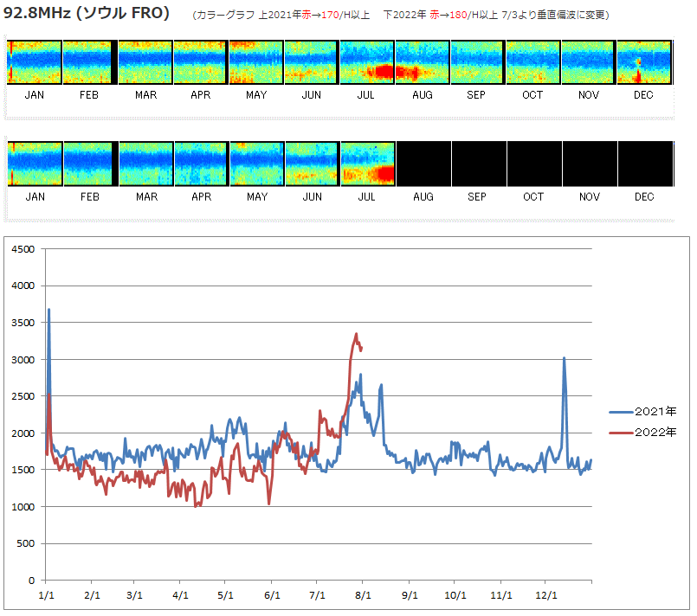697x616 pixels.
Task: Open the January 2022 spectrogram in bottom row
Action: click(35, 164)
